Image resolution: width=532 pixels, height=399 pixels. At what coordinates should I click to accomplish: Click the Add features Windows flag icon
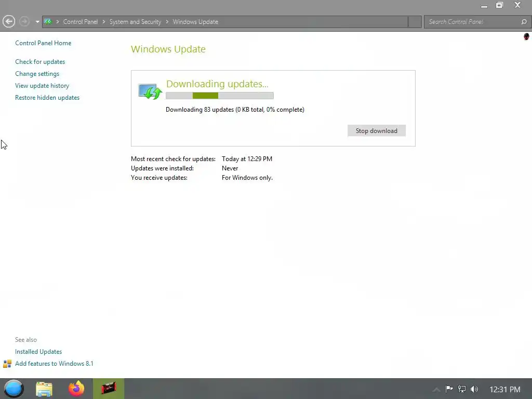coord(7,364)
